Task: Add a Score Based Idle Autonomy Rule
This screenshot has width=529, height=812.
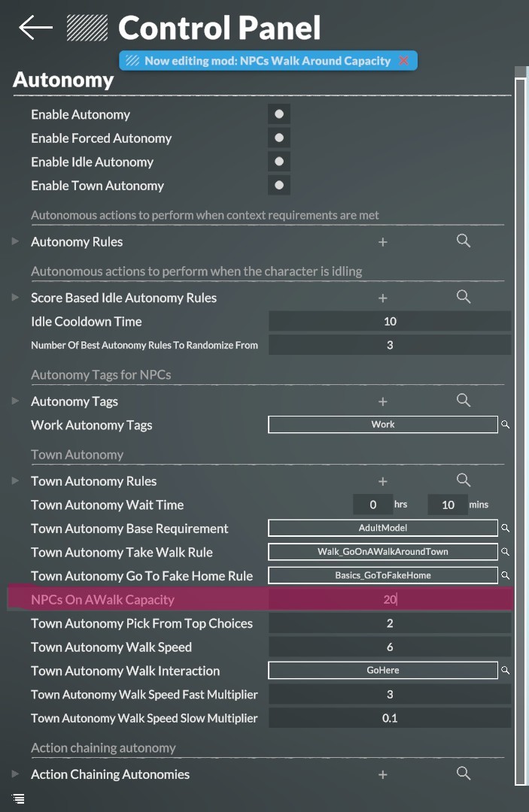Action: tap(382, 298)
